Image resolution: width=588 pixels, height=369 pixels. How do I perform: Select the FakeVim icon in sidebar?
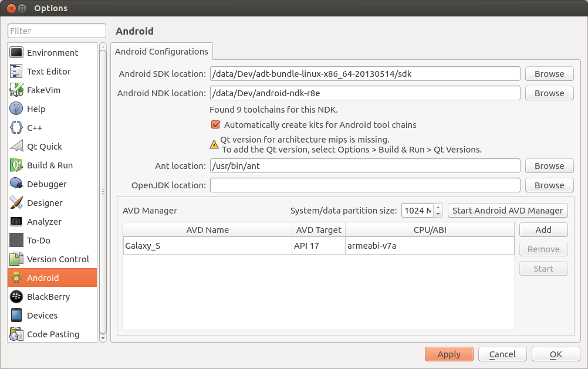[16, 90]
